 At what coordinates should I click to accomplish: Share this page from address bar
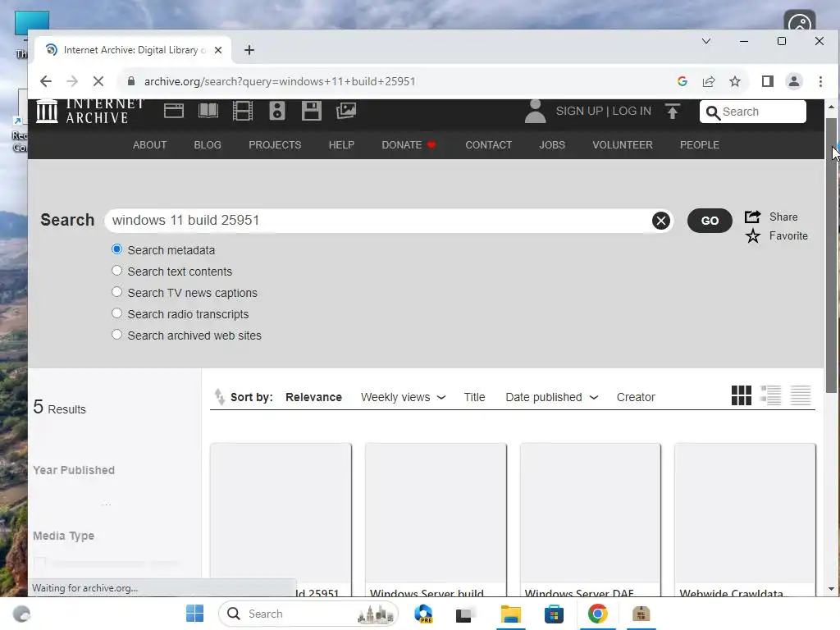pos(708,81)
